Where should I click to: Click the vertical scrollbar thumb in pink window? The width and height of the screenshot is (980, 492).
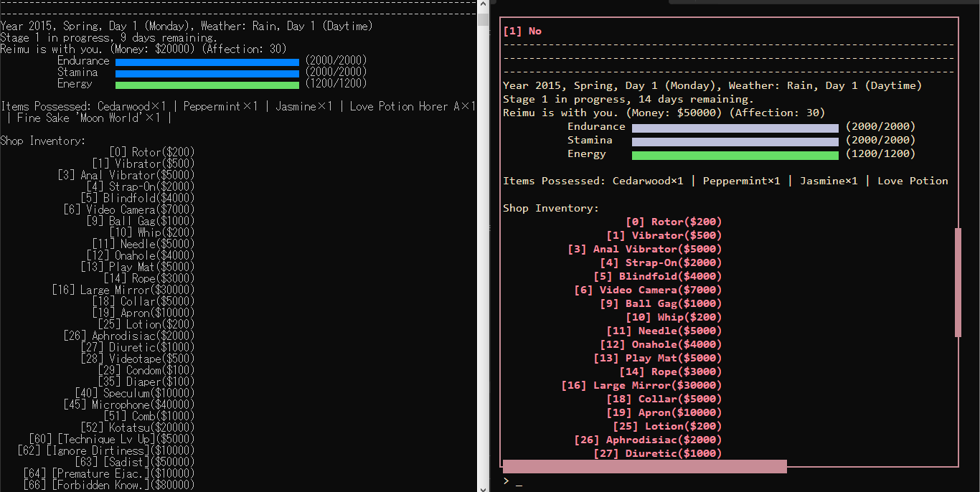tap(958, 283)
